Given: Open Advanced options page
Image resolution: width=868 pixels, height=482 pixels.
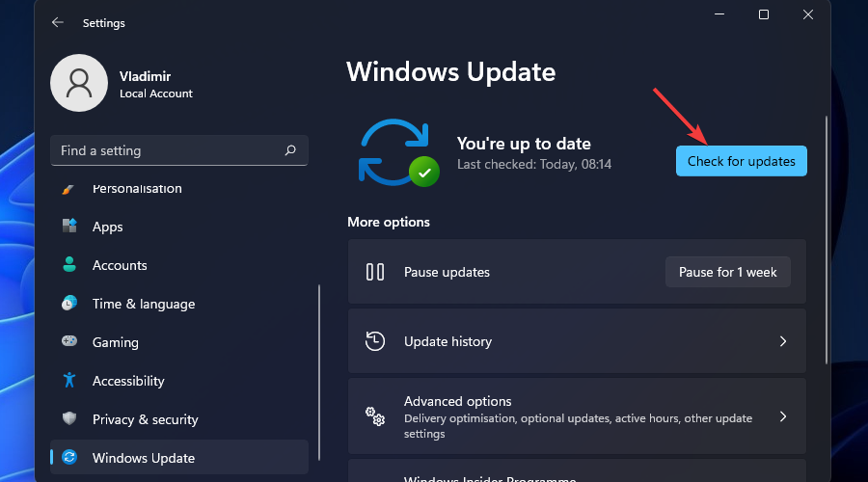Looking at the screenshot, I should click(577, 416).
